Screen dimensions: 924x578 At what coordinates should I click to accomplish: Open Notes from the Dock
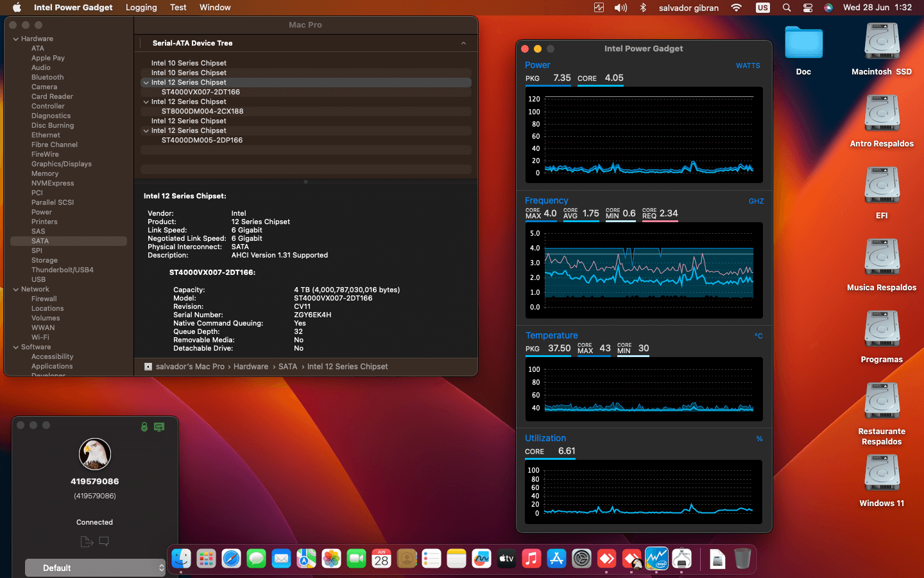[456, 559]
